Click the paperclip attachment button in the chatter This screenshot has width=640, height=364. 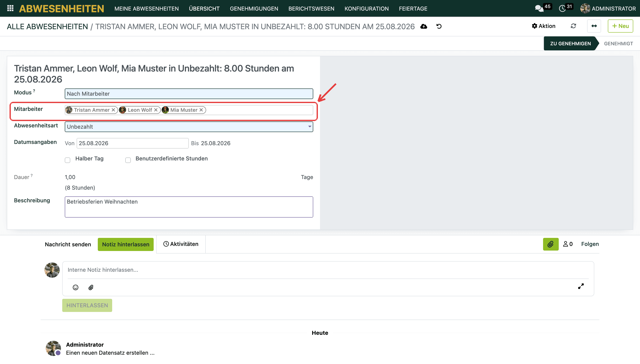[x=551, y=244]
